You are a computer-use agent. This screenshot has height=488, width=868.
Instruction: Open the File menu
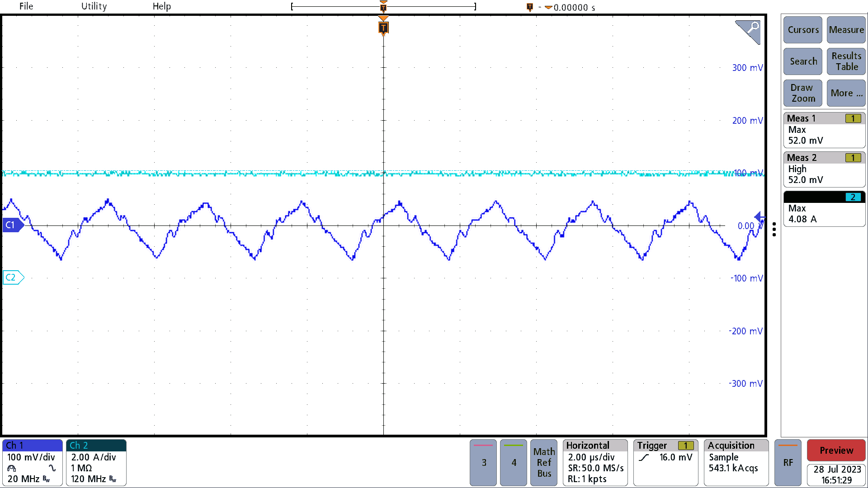(26, 6)
